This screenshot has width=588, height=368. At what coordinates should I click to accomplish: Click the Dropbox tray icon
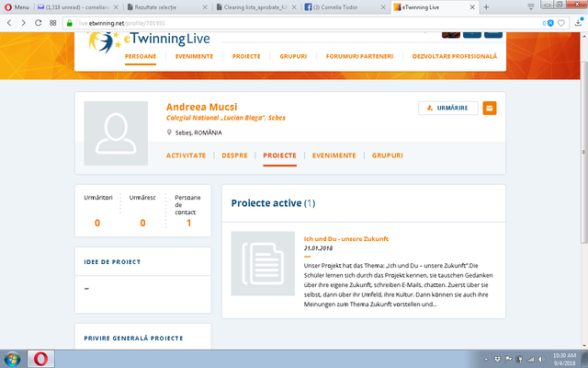(x=497, y=360)
